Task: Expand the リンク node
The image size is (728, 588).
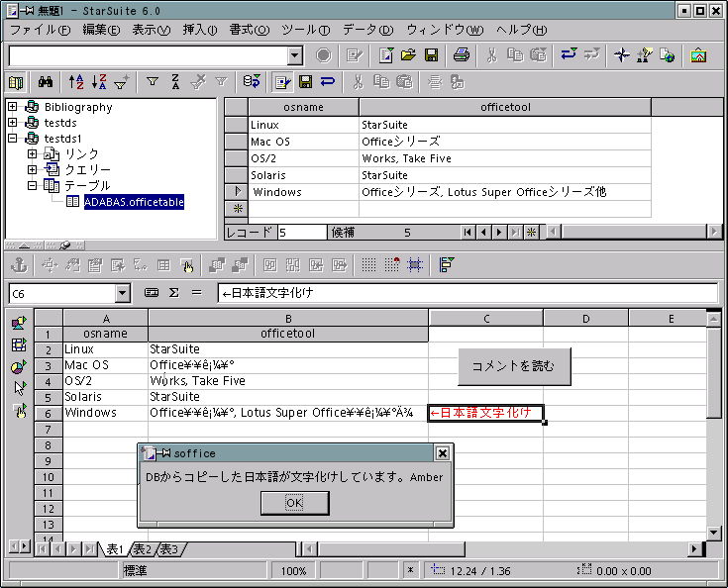Action: pyautogui.click(x=32, y=153)
